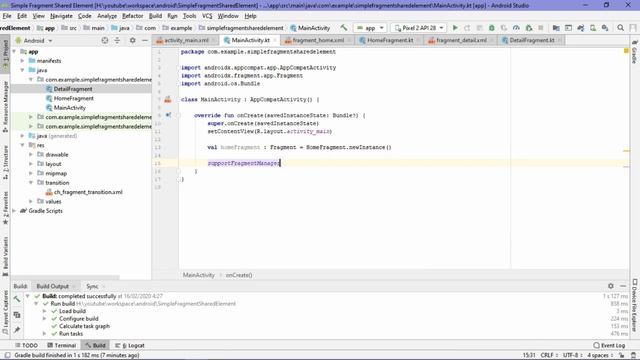Open the Event Log button
Viewport: 640px width, 360px height.
click(609, 345)
